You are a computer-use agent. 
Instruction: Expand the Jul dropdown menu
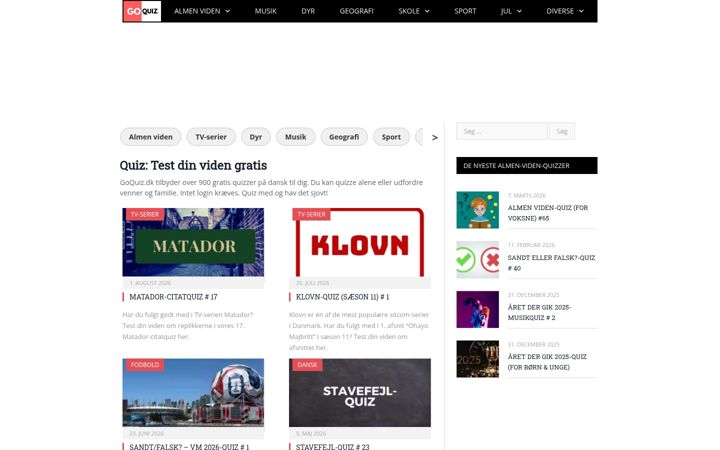click(511, 11)
